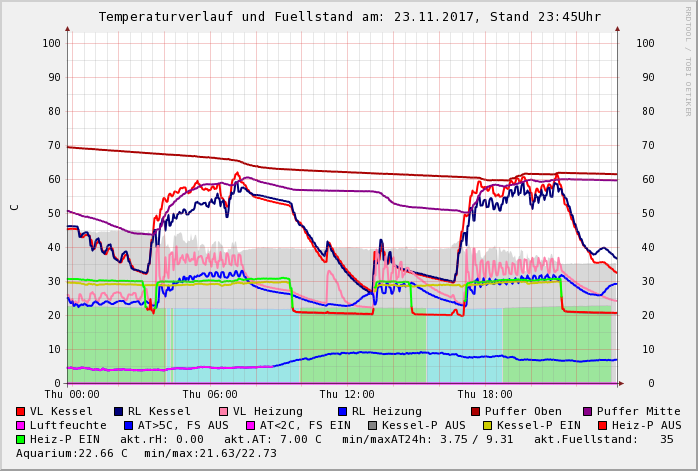Click the Kessel-P AUS grey legend swatch
This screenshot has width=698, height=471.
(x=373, y=425)
